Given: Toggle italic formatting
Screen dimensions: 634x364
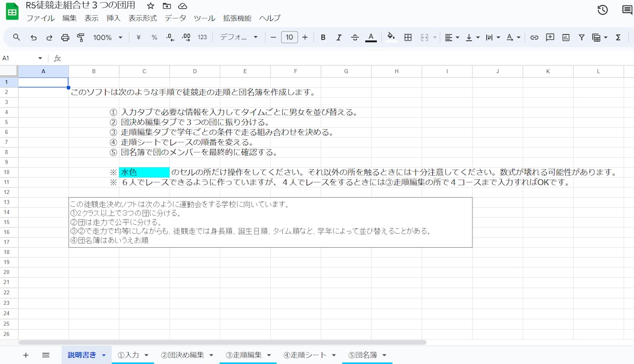Looking at the screenshot, I should click(339, 37).
